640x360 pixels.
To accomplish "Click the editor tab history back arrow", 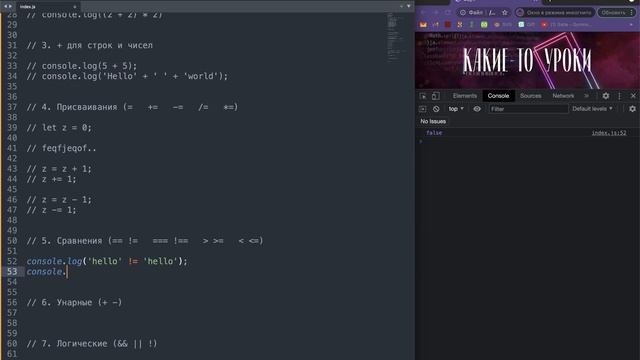I will coord(5,6).
